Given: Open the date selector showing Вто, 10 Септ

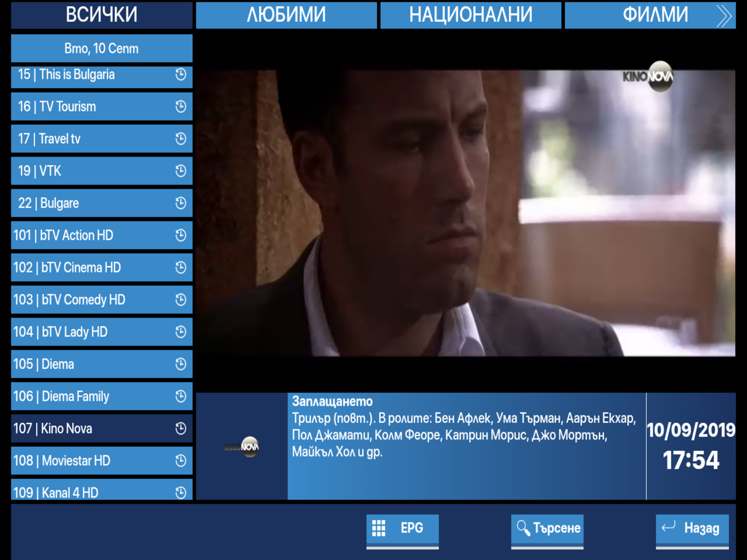Looking at the screenshot, I should (102, 48).
